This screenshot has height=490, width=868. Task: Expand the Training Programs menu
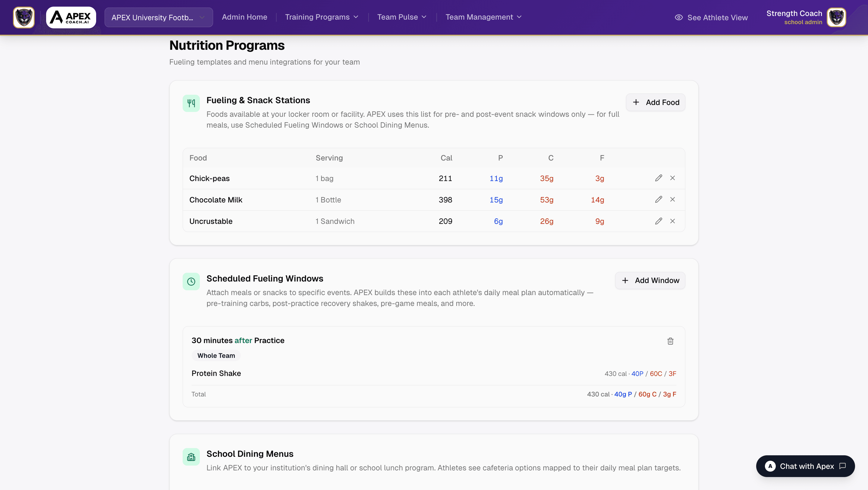click(322, 17)
